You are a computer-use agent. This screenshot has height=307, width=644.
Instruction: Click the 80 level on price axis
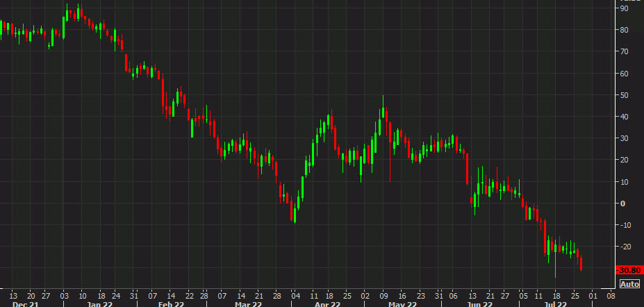click(x=625, y=30)
